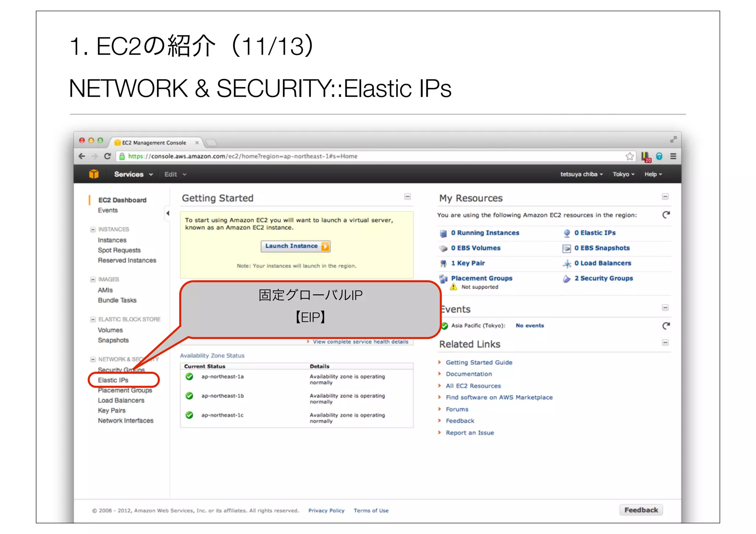Viewport: 756px width, 534px height.
Task: Collapse the IMAGES section
Action: 93,279
